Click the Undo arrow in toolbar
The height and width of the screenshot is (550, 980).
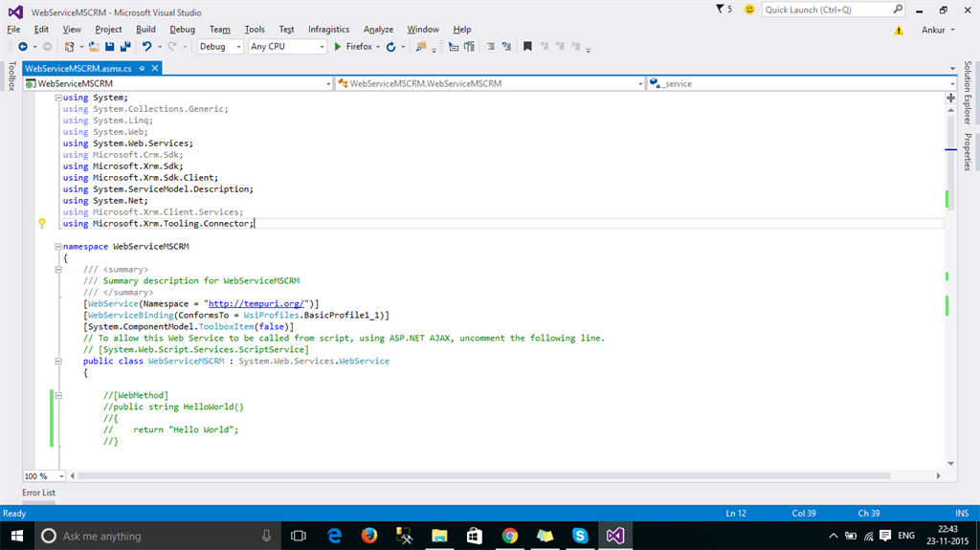[146, 46]
